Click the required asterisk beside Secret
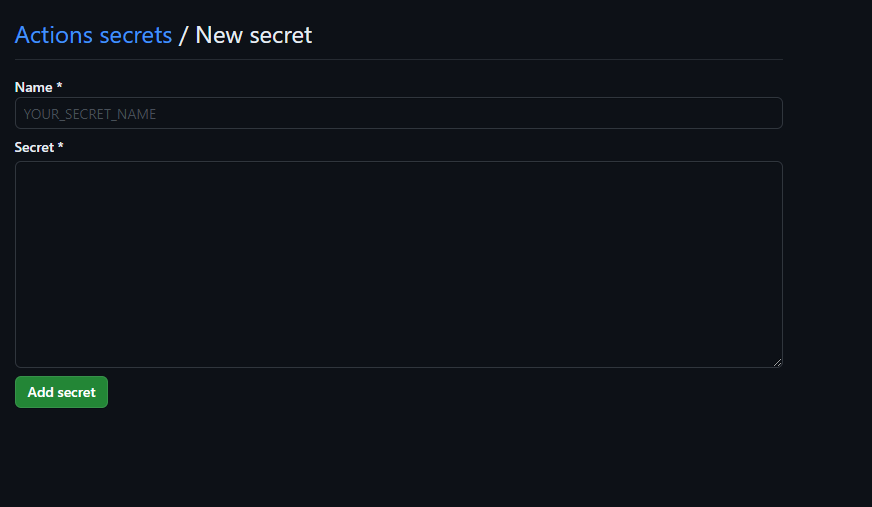Screen dimensions: 872x507 pyautogui.click(x=61, y=146)
